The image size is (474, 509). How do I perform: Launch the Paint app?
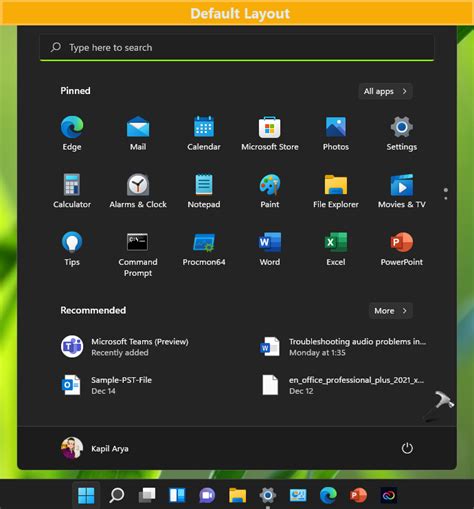tap(270, 191)
